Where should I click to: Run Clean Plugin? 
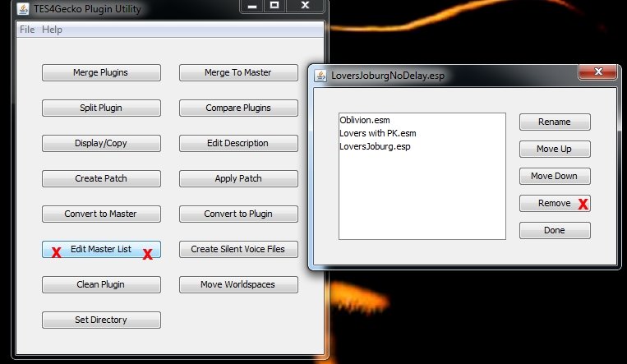pos(101,284)
